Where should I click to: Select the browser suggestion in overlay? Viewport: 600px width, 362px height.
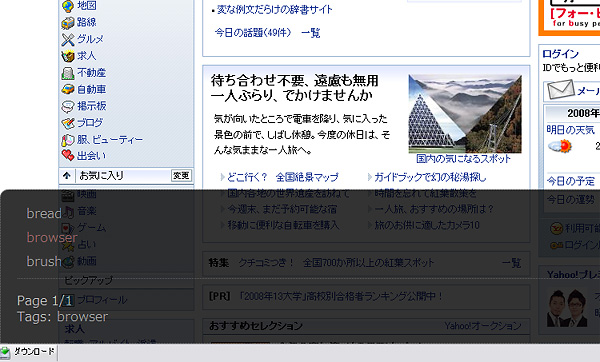point(52,237)
